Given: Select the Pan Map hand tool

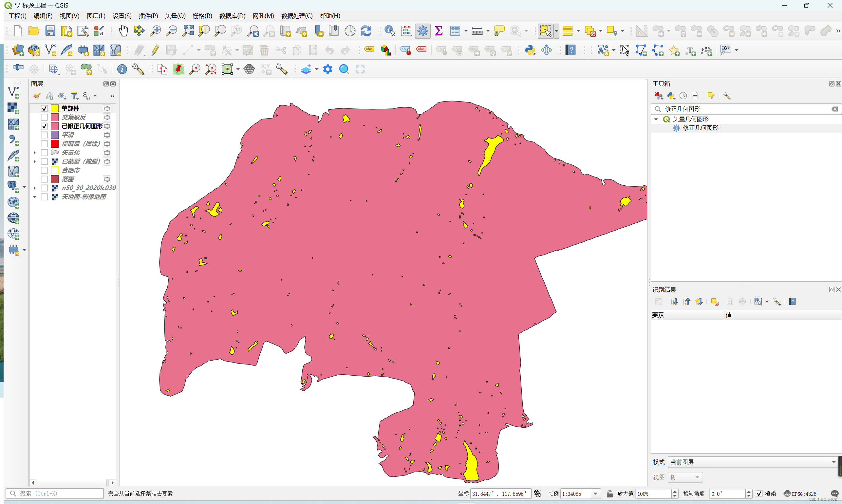Looking at the screenshot, I should [123, 31].
